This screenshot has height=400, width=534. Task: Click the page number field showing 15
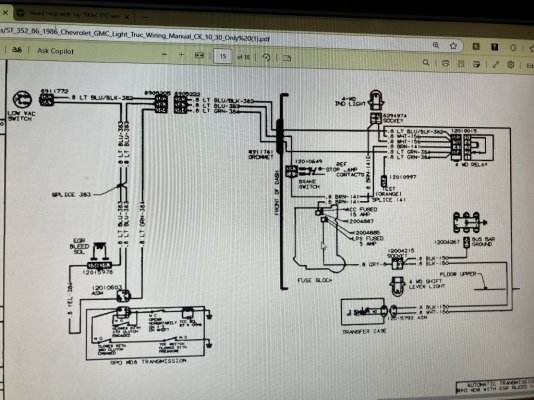pyautogui.click(x=223, y=56)
